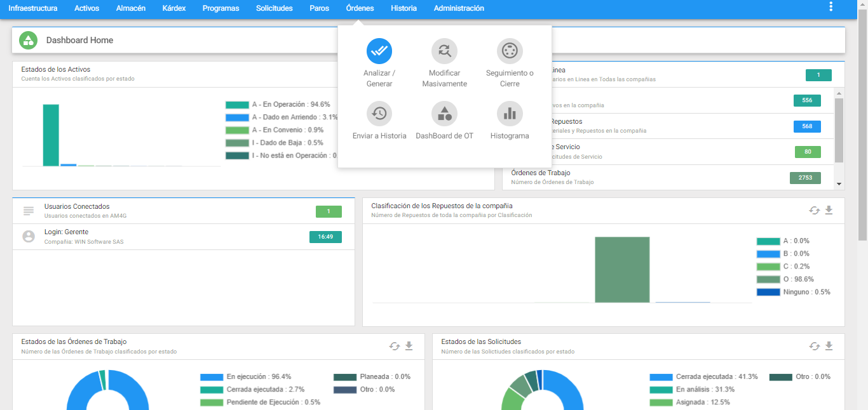Open Analizar / Generar orders icon

click(379, 51)
